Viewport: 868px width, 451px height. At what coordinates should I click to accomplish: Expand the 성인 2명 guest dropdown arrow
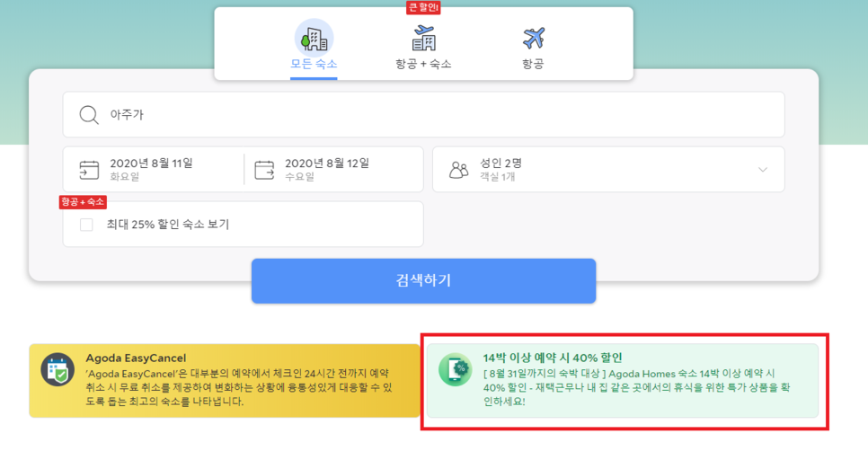click(763, 170)
